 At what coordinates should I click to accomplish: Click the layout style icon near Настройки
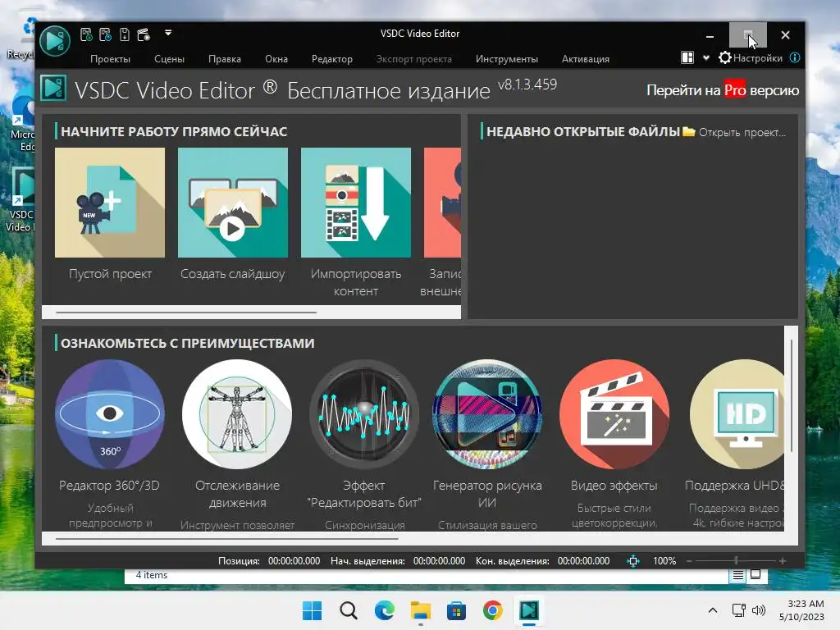(x=687, y=58)
